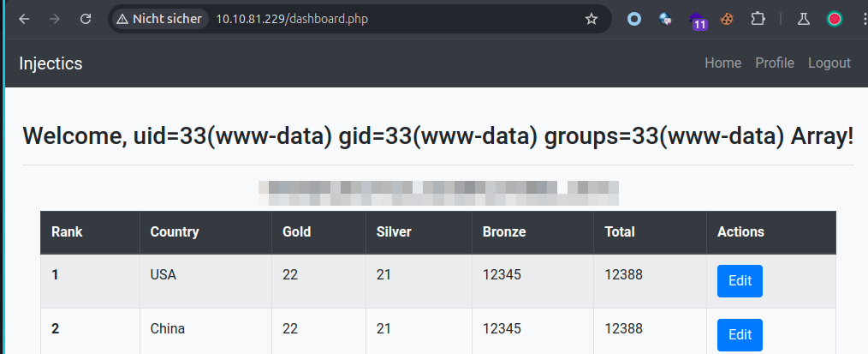Open the Extensions puzzle piece menu

pyautogui.click(x=758, y=19)
